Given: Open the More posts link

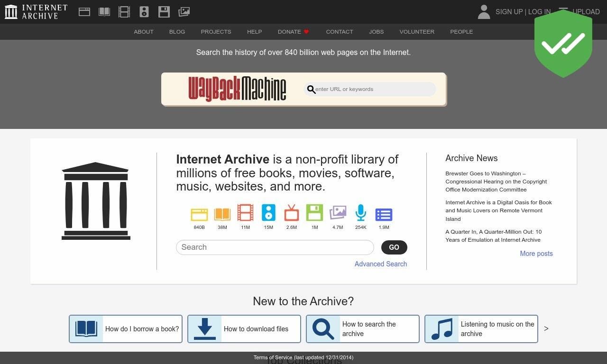Looking at the screenshot, I should coord(536,254).
